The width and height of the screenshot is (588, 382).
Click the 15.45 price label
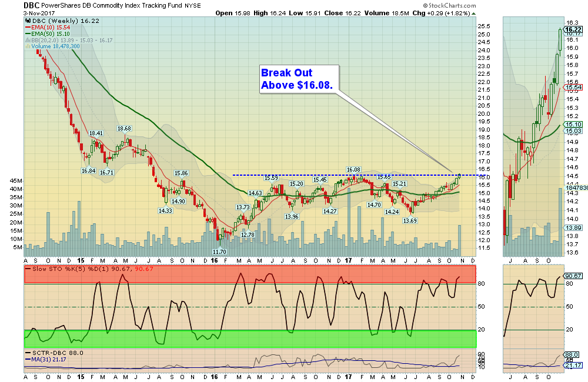pyautogui.click(x=320, y=180)
